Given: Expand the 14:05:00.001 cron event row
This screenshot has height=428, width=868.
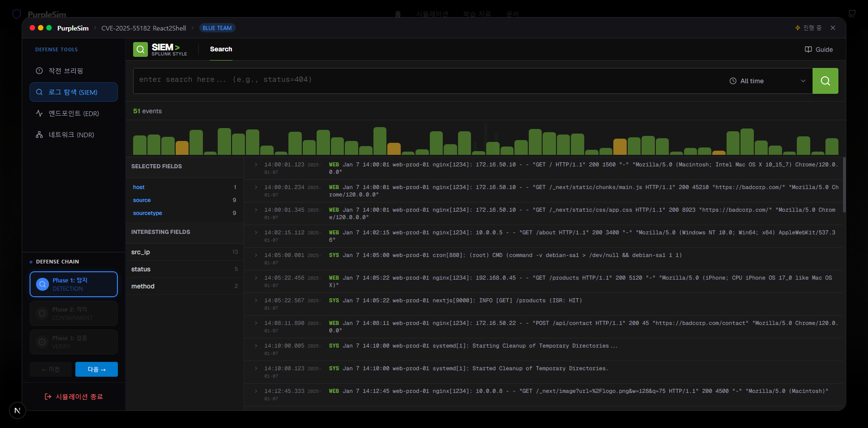Looking at the screenshot, I should 256,255.
